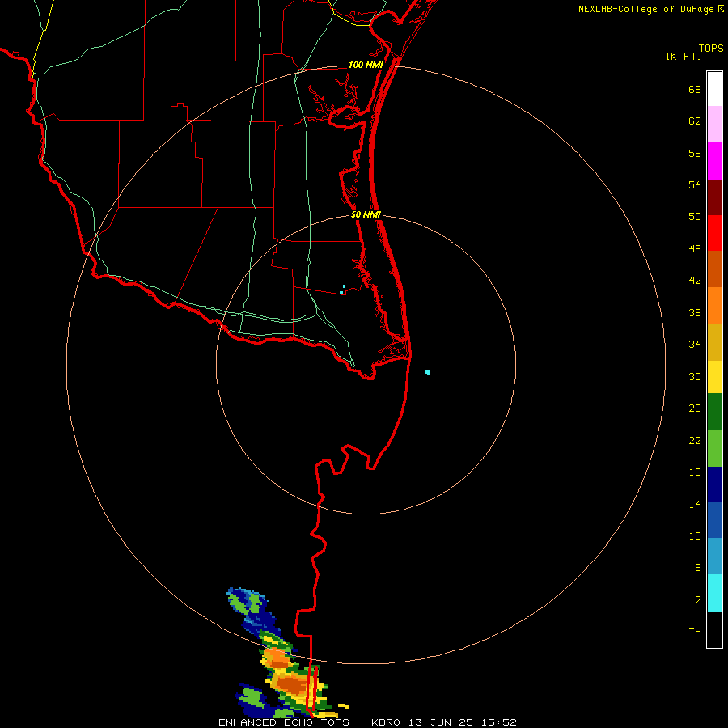The image size is (728, 728).
Task: Click the '66' legend value
Action: pyautogui.click(x=695, y=90)
